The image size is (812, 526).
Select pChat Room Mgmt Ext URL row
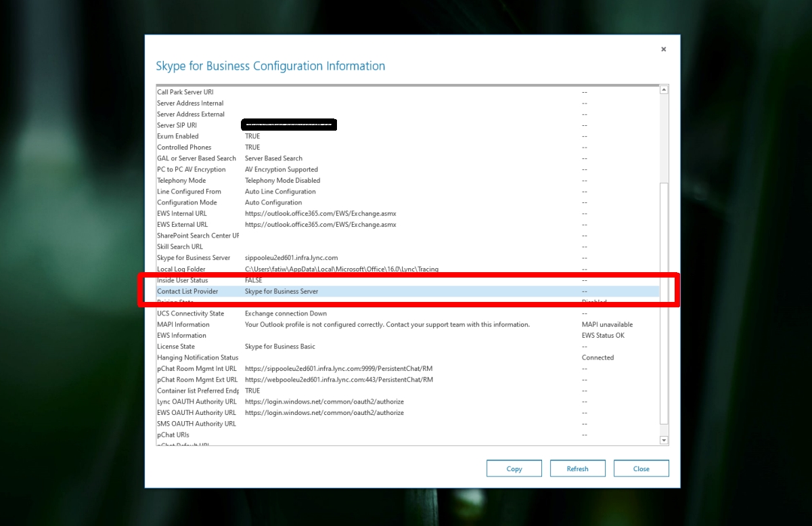coord(408,380)
